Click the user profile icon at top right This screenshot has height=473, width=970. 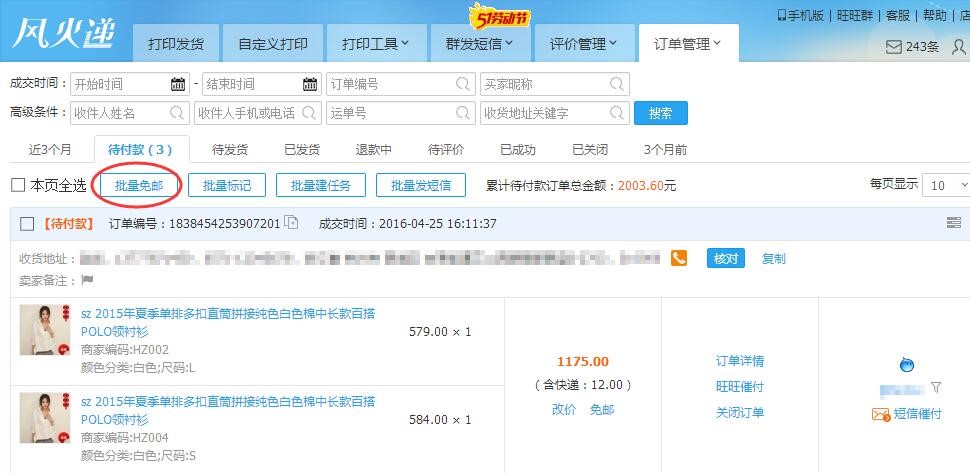point(959,47)
